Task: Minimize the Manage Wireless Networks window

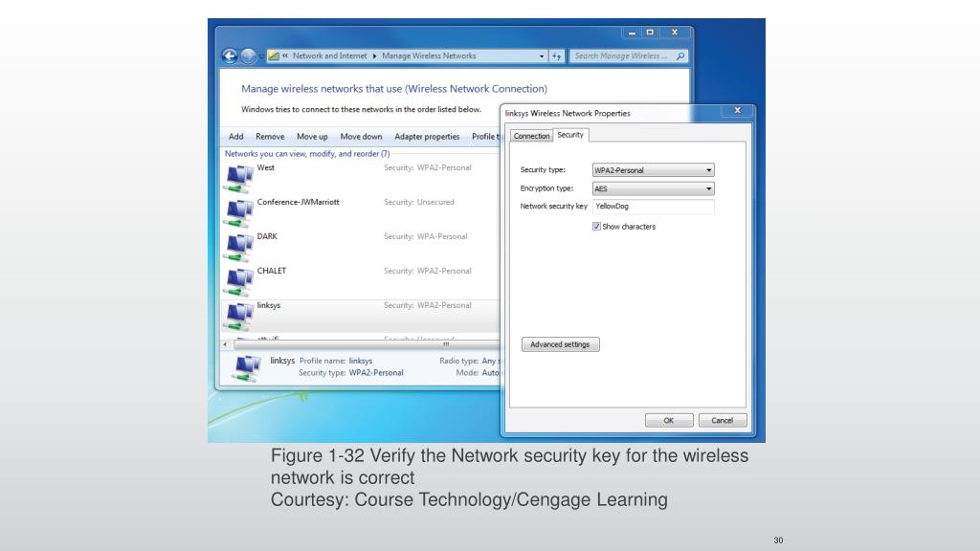Action: 632,32
